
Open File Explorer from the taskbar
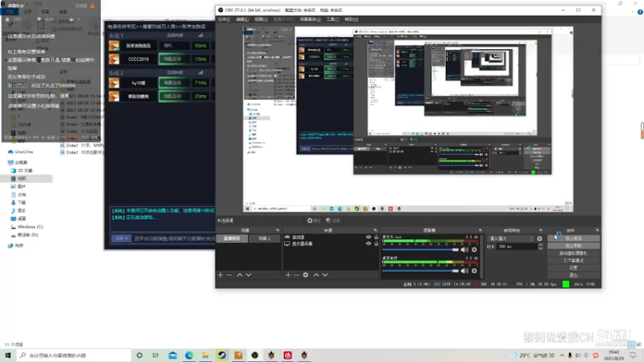tap(205, 355)
